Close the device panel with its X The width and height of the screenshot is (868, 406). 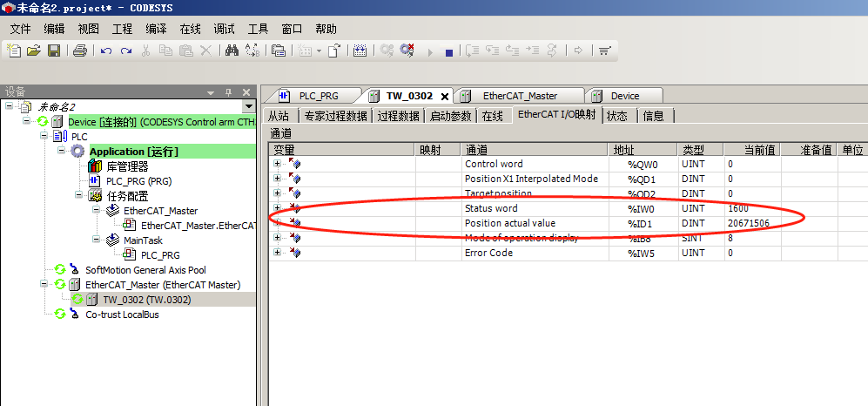[x=246, y=92]
